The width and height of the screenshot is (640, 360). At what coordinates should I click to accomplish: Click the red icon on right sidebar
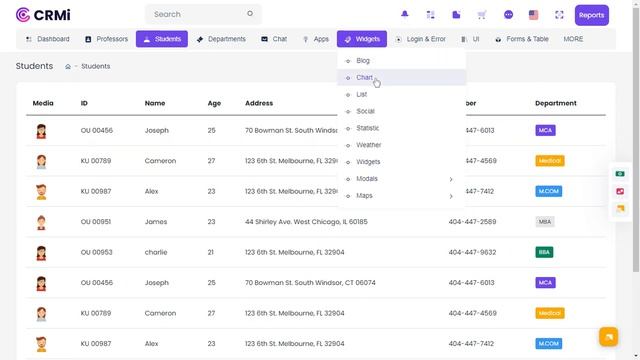620,191
